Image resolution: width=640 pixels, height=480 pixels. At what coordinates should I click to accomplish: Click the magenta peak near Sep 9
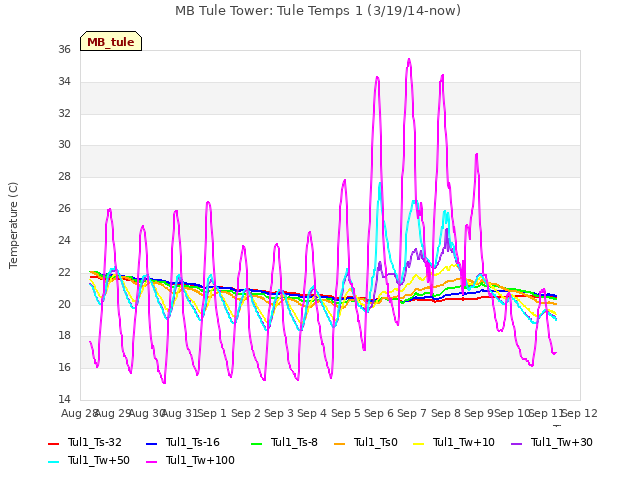point(476,155)
